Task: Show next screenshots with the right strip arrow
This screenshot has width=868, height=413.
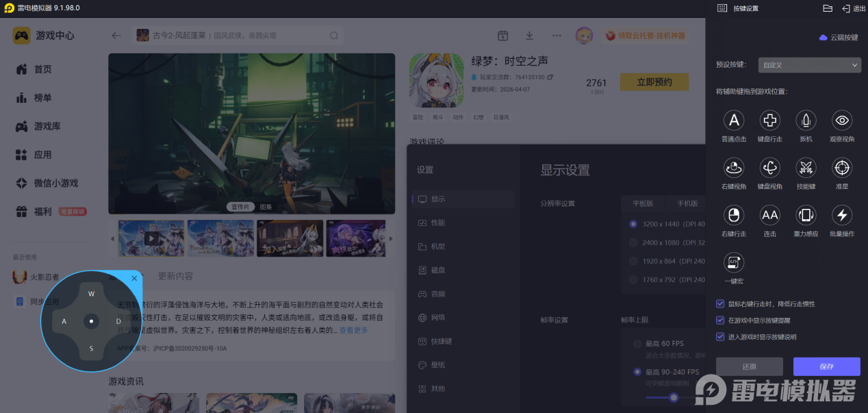Action: (391, 238)
